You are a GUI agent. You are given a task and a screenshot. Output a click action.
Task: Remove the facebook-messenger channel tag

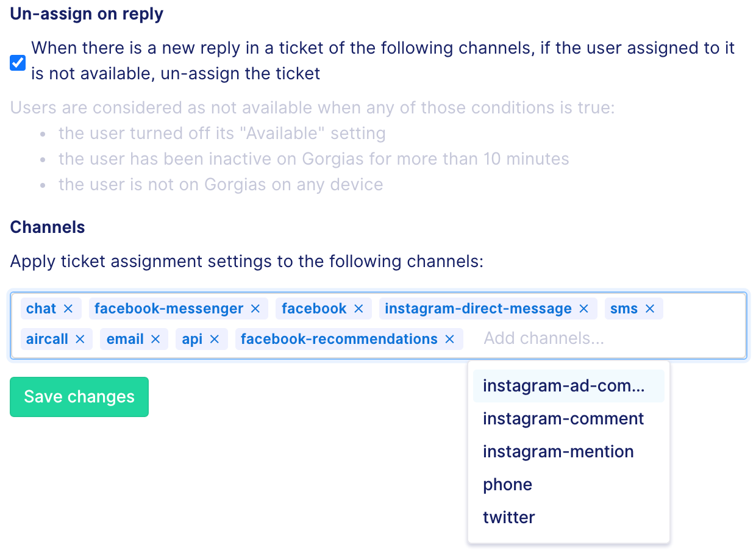tap(255, 309)
